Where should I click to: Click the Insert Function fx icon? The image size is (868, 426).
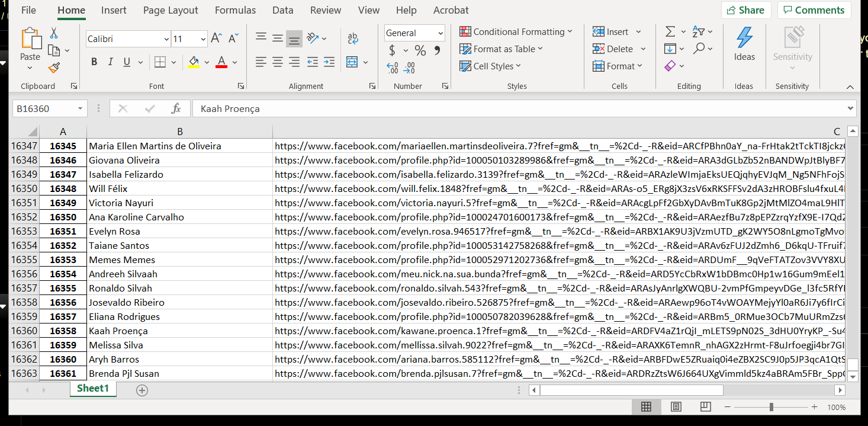click(x=176, y=108)
